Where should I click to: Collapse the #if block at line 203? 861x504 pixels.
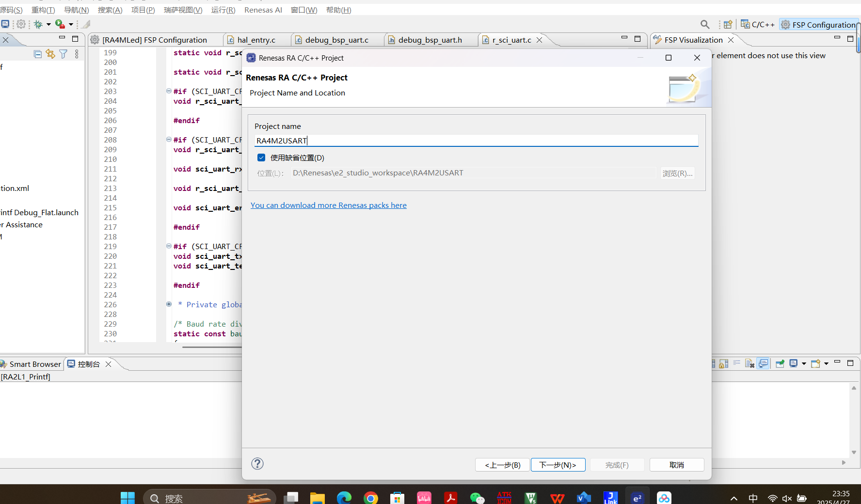tap(169, 91)
